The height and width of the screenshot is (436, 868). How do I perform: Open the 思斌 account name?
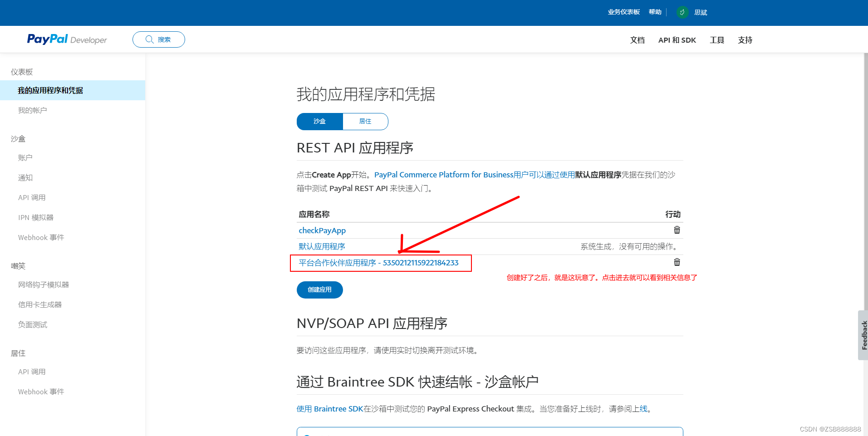[701, 13]
